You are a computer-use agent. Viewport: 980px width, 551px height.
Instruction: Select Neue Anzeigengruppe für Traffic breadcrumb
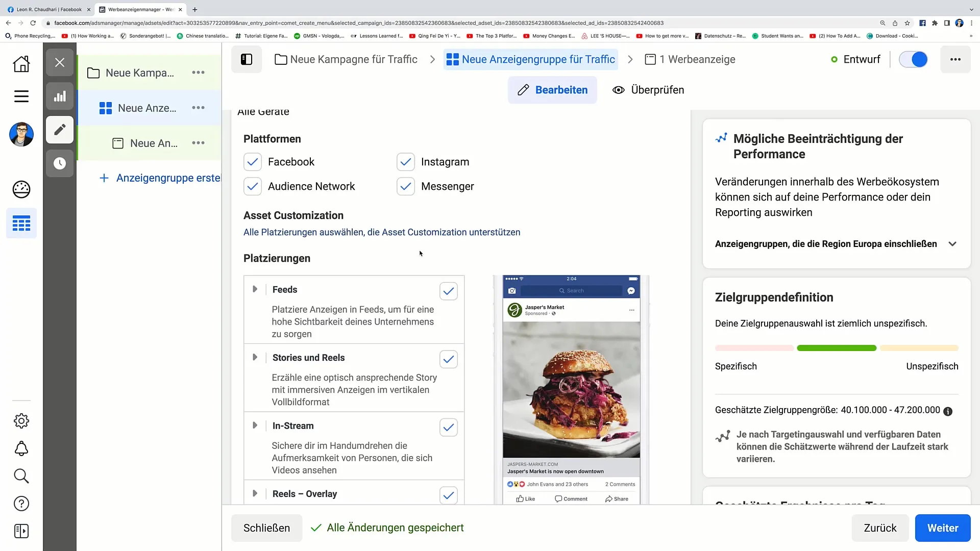[531, 59]
